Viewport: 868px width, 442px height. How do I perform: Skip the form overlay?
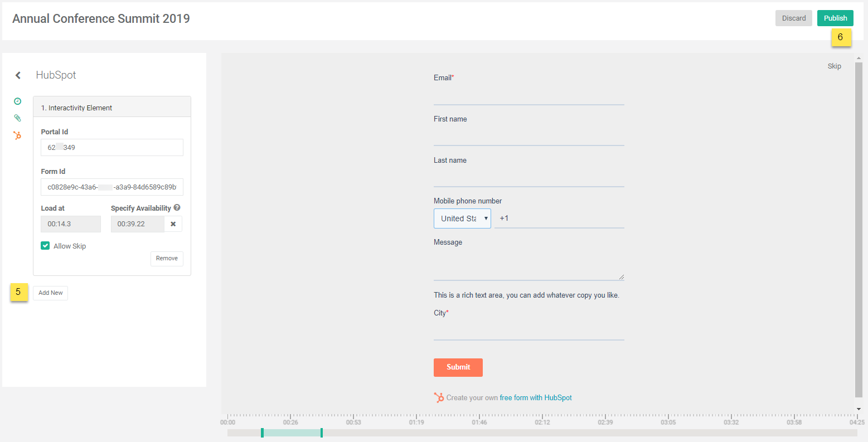tap(834, 66)
